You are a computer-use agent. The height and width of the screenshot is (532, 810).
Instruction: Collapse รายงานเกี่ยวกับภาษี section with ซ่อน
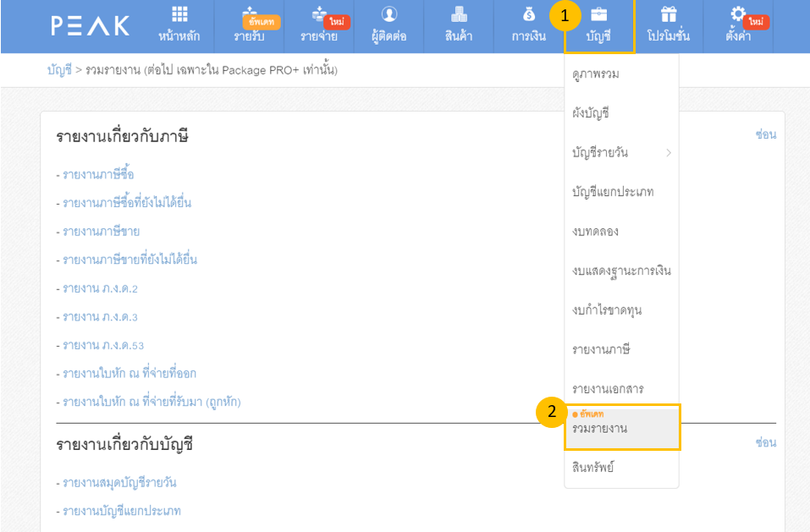point(765,134)
